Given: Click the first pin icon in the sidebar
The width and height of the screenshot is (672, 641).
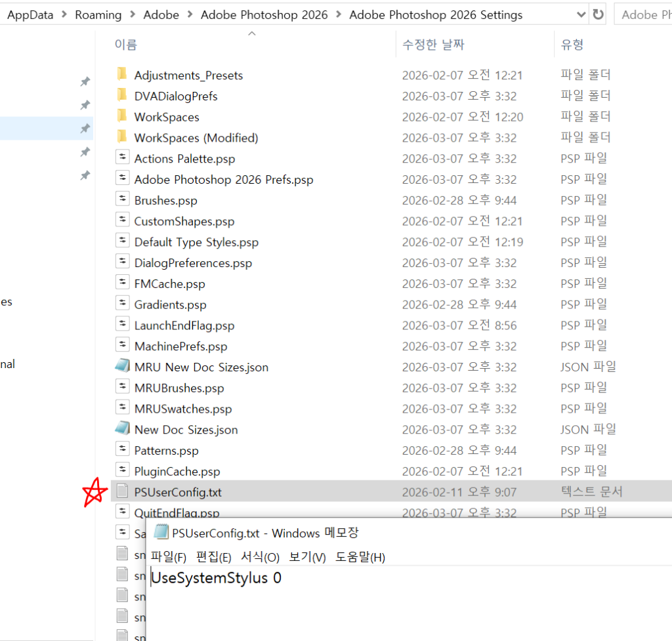Looking at the screenshot, I should 85,81.
